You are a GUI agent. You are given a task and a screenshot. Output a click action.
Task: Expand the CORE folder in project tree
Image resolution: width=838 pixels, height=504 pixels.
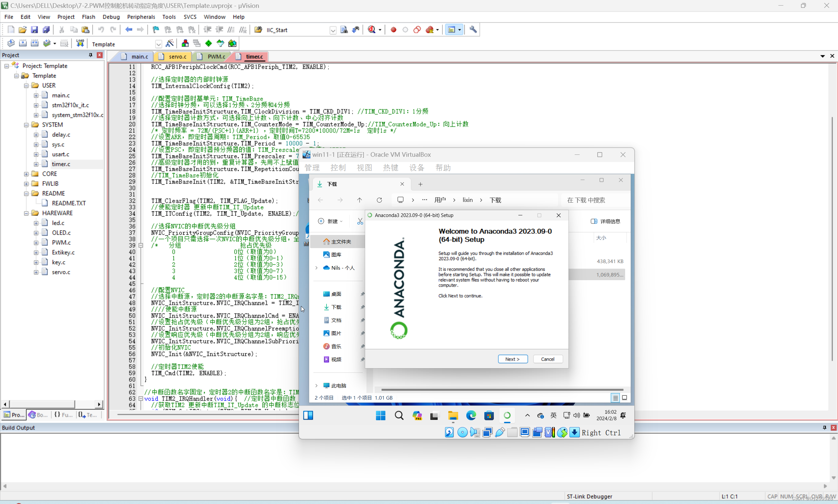[x=26, y=174]
